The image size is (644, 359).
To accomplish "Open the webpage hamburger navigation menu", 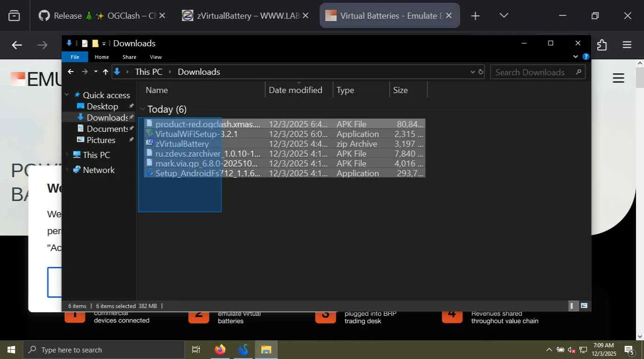I will (x=619, y=78).
